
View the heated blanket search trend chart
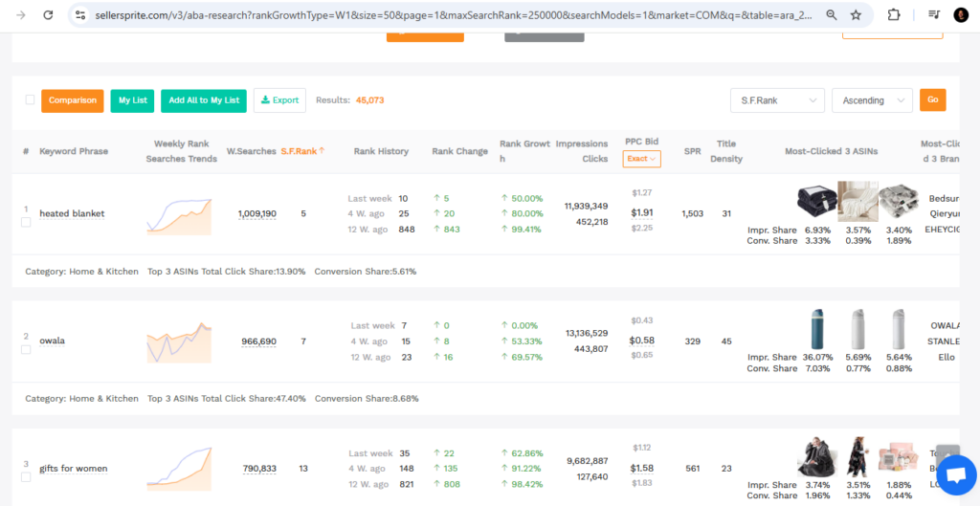pyautogui.click(x=179, y=216)
